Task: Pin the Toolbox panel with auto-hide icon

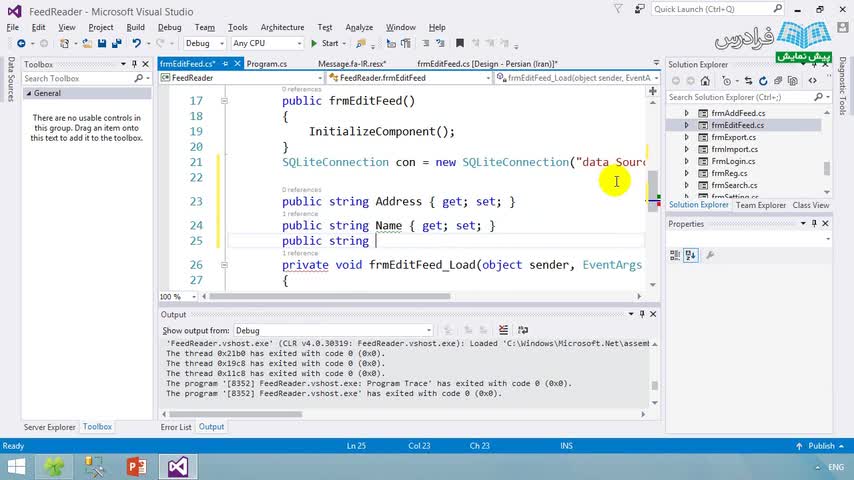Action: coord(134,64)
